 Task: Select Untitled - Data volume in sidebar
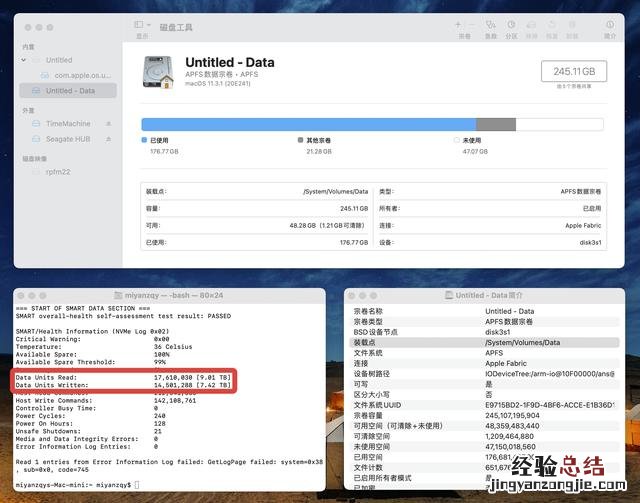(70, 90)
